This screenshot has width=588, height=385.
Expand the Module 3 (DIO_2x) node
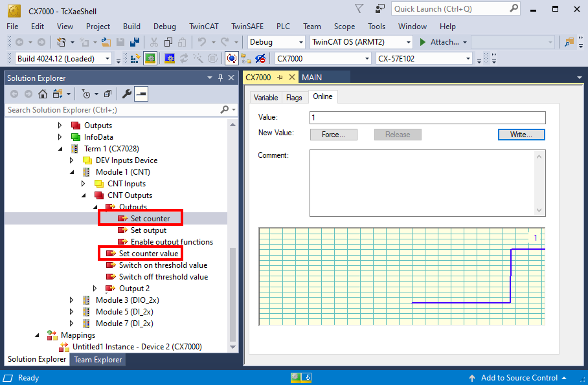tap(73, 300)
